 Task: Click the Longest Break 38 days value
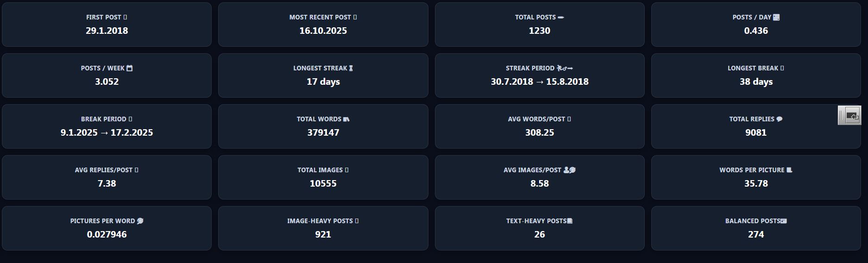756,81
